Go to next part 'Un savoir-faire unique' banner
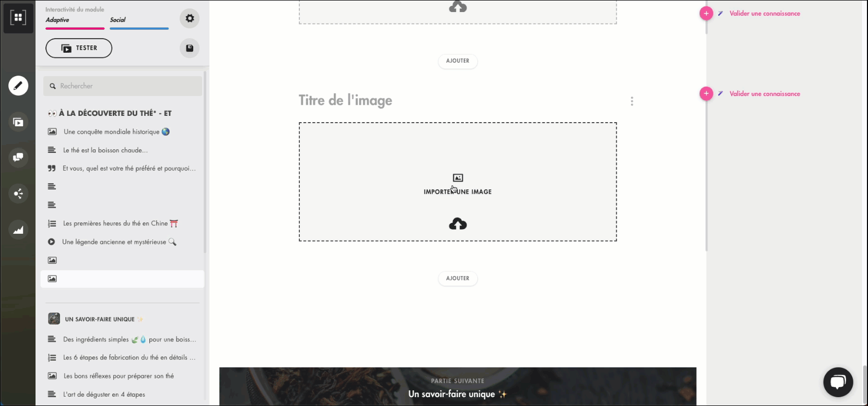 [x=458, y=388]
